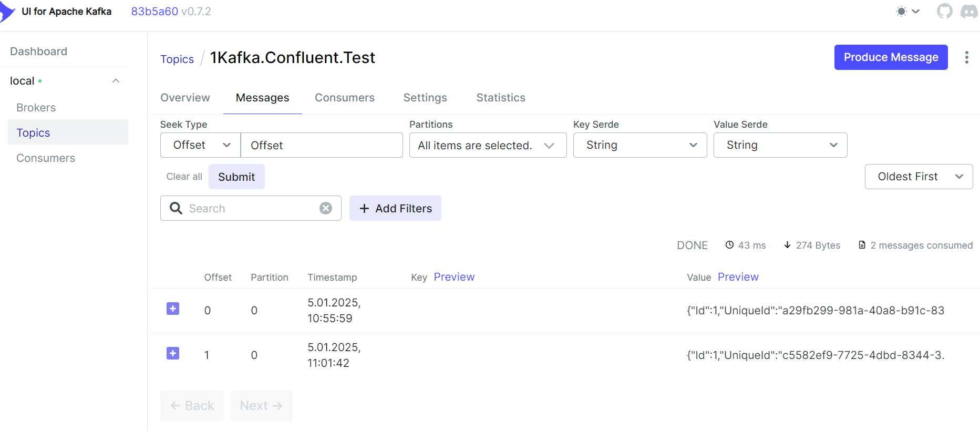Screen dimensions: 980x431
Task: Open the Discord community icon
Action: pos(969,11)
